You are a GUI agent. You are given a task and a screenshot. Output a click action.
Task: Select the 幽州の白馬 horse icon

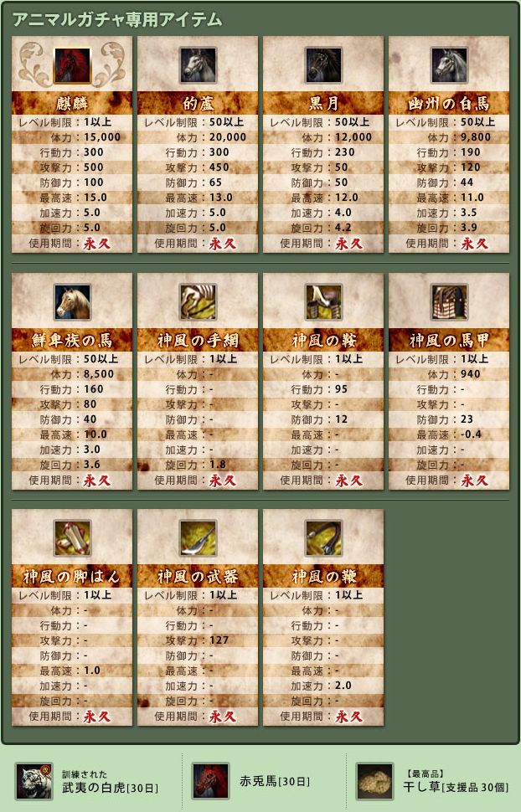[449, 65]
